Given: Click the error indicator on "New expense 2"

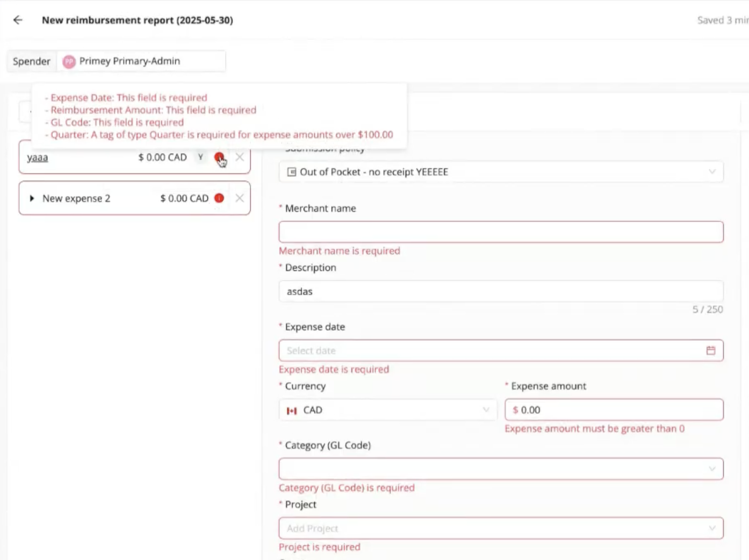Looking at the screenshot, I should point(219,198).
